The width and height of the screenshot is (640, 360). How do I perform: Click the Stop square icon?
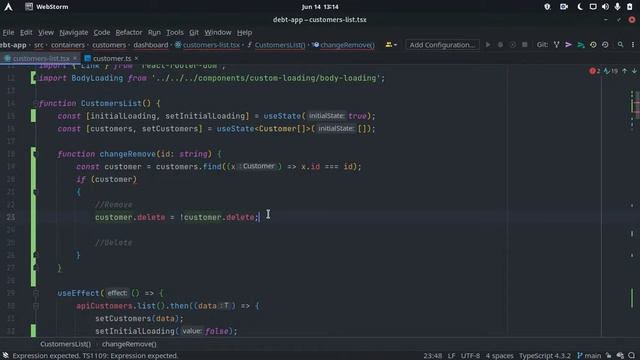pyautogui.click(x=525, y=45)
